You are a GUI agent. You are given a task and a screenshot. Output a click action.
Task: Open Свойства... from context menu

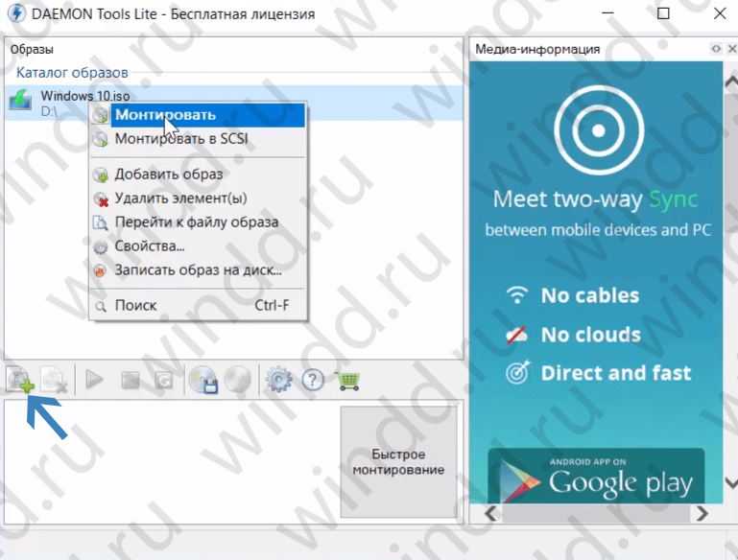198,245
